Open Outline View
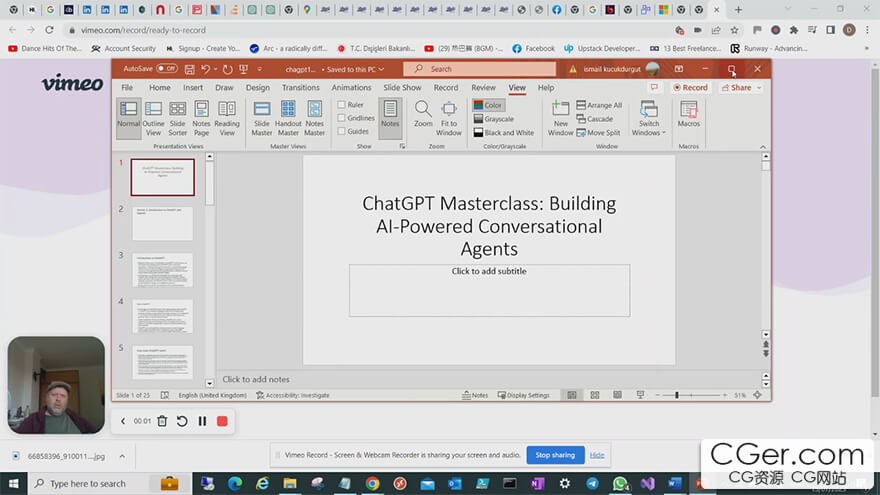Screen dimensions: 880x495 coord(153,118)
